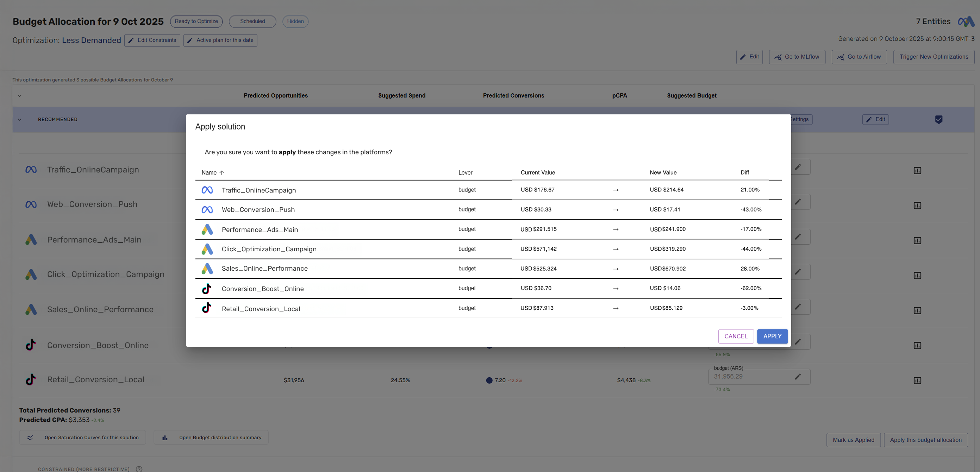Click the chart icon for Traffic_OnlineCampaign row

pyautogui.click(x=917, y=170)
